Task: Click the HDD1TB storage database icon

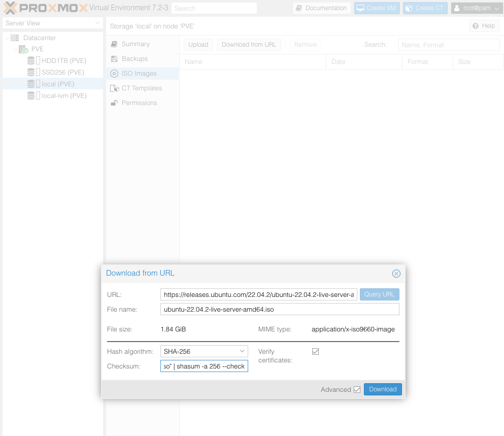Action: pos(31,60)
